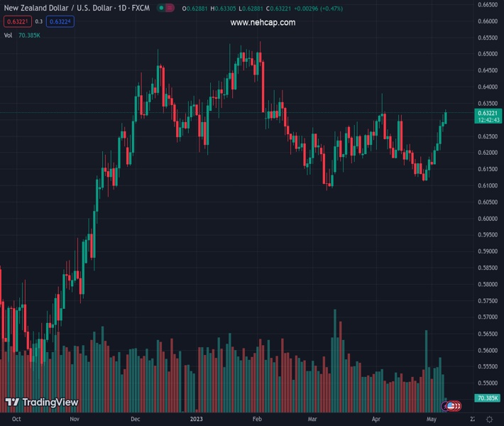The height and width of the screenshot is (426, 504).
Task: Click the Apr marker on time axis
Action: pos(376,420)
